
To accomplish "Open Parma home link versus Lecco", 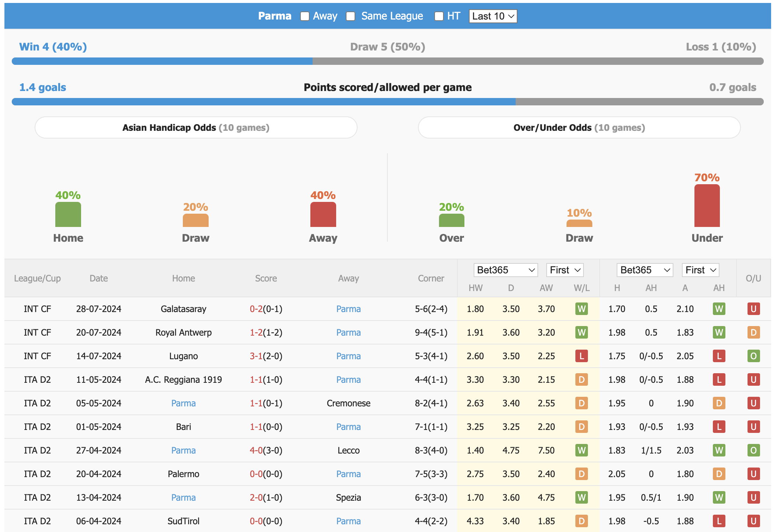I will (183, 450).
